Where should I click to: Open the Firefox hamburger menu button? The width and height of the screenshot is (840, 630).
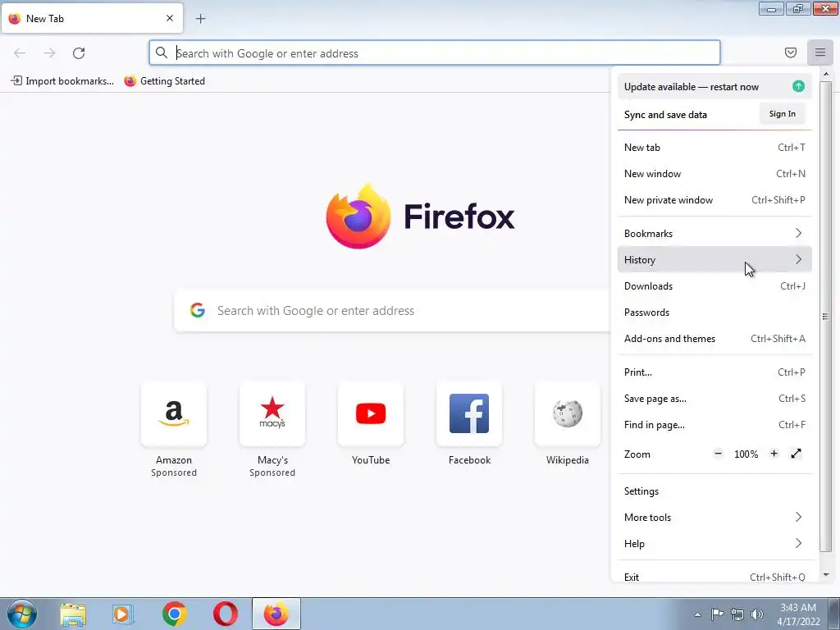tap(819, 52)
